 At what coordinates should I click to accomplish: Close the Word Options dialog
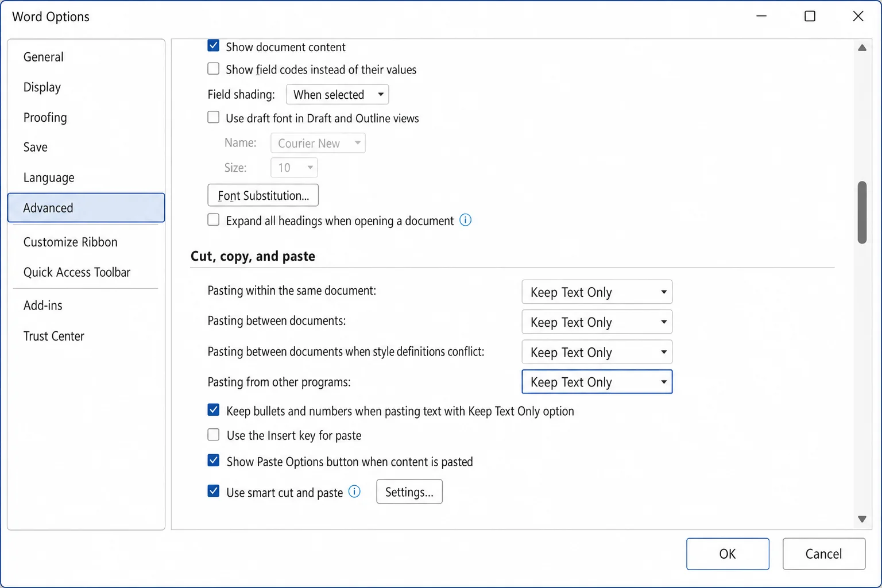pyautogui.click(x=858, y=16)
